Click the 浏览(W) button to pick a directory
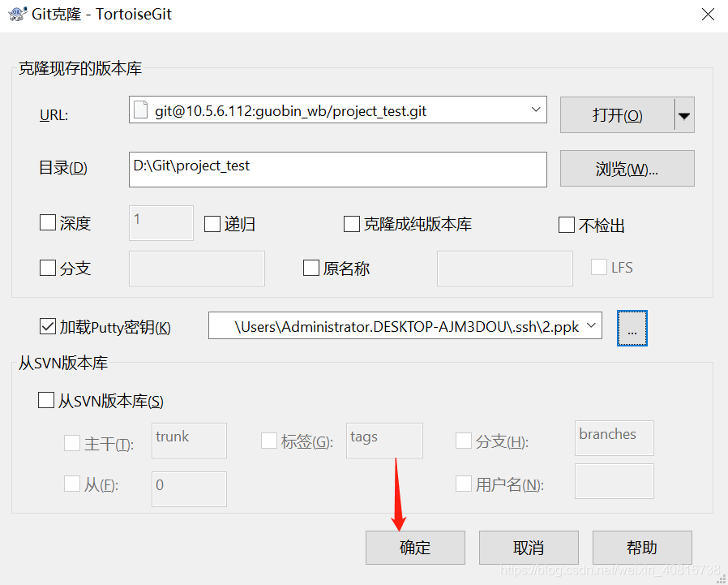Screen dimensions: 728x585 pyautogui.click(x=627, y=168)
